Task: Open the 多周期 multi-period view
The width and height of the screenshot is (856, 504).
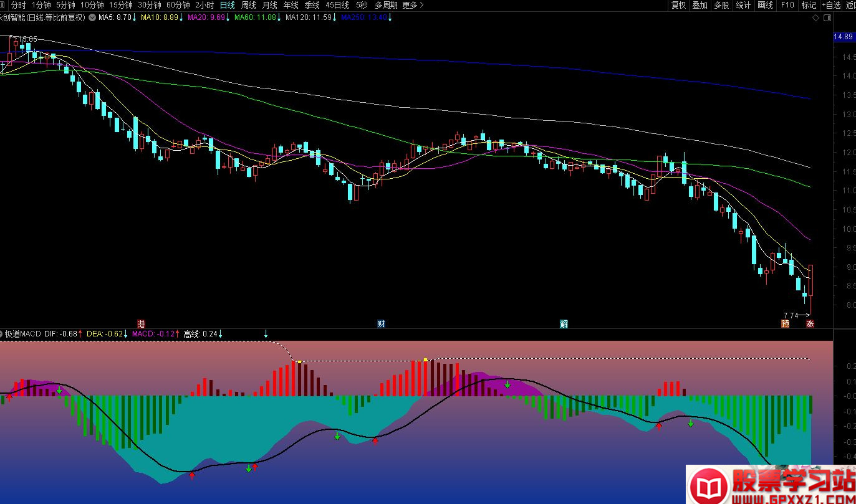Action: click(x=386, y=5)
